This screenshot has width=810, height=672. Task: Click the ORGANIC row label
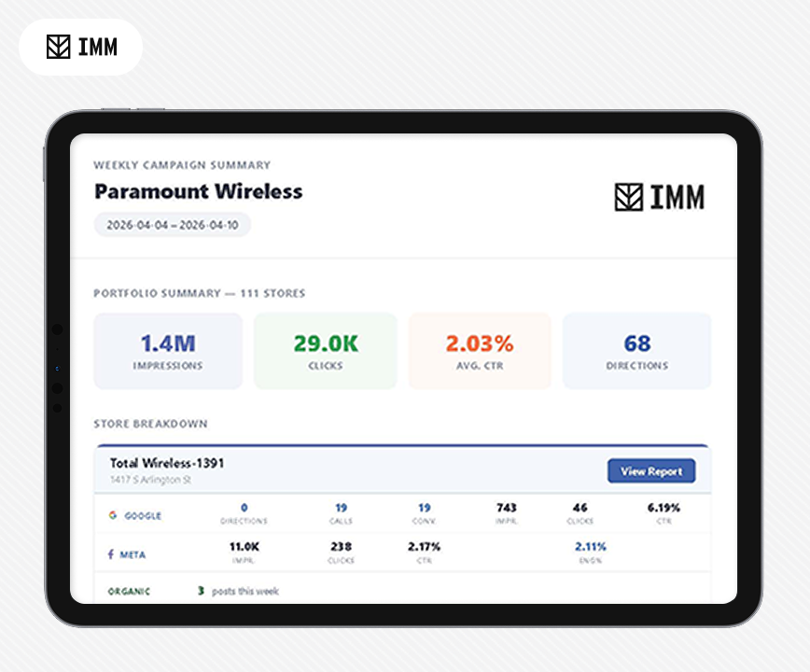click(129, 591)
